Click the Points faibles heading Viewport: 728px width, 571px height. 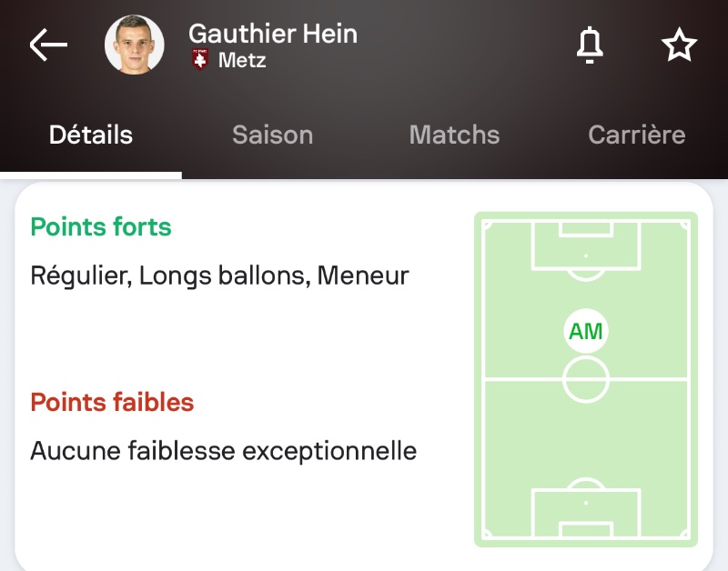pyautogui.click(x=112, y=402)
